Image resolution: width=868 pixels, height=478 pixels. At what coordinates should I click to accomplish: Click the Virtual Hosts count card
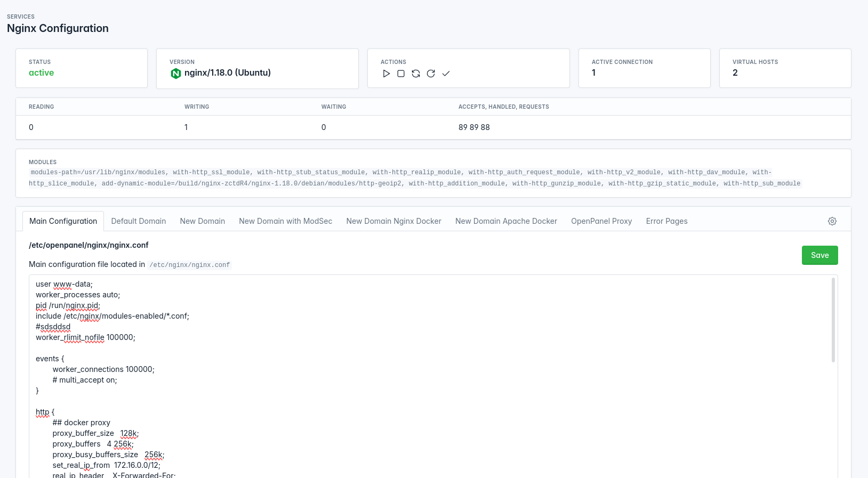[x=785, y=68]
